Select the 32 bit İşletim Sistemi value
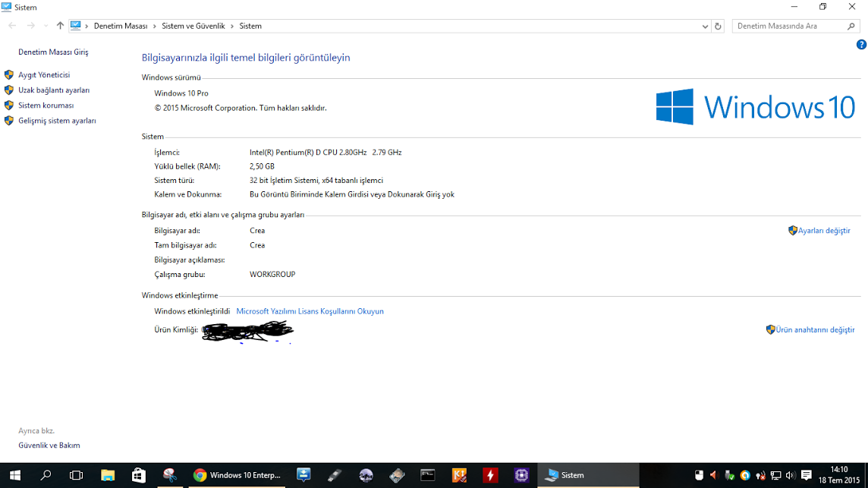Viewport: 868px width, 488px height. 316,181
